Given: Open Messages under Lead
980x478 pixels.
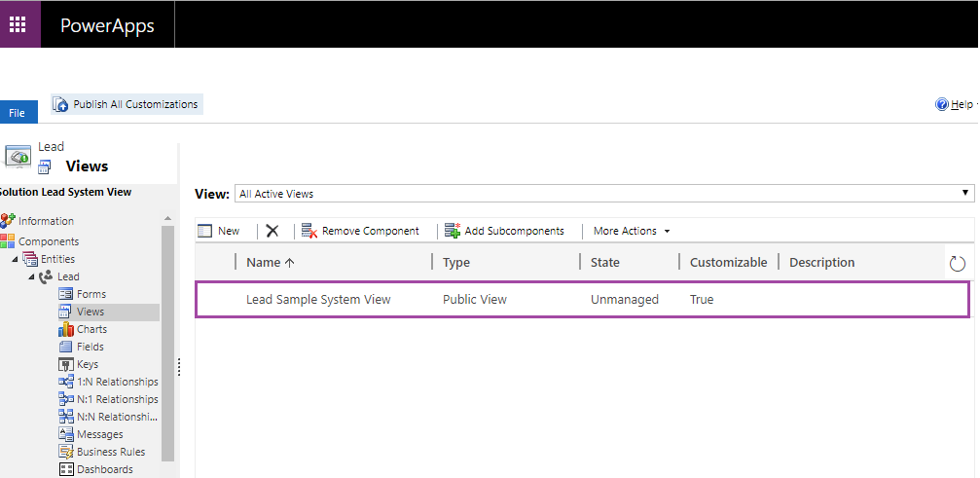Looking at the screenshot, I should pos(100,433).
